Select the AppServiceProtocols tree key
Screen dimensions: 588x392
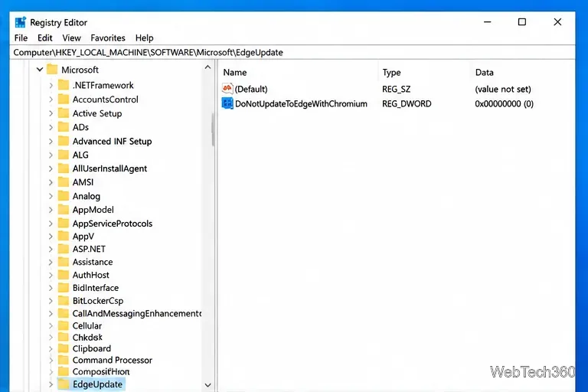(x=113, y=224)
